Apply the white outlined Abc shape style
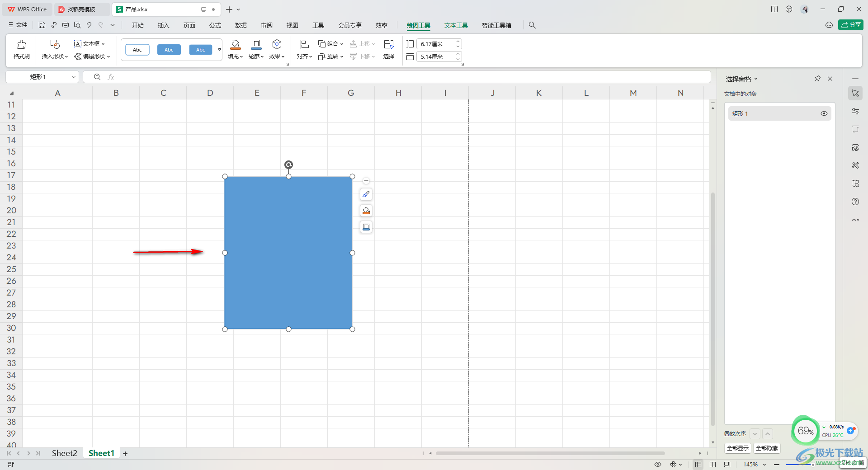The image size is (868, 470). click(137, 50)
